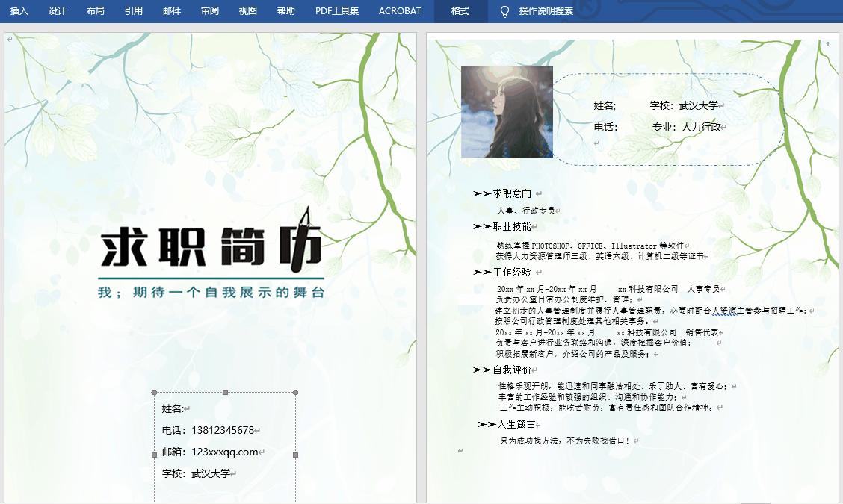Click the phone number 13812345678
This screenshot has width=843, height=504.
pos(224,429)
